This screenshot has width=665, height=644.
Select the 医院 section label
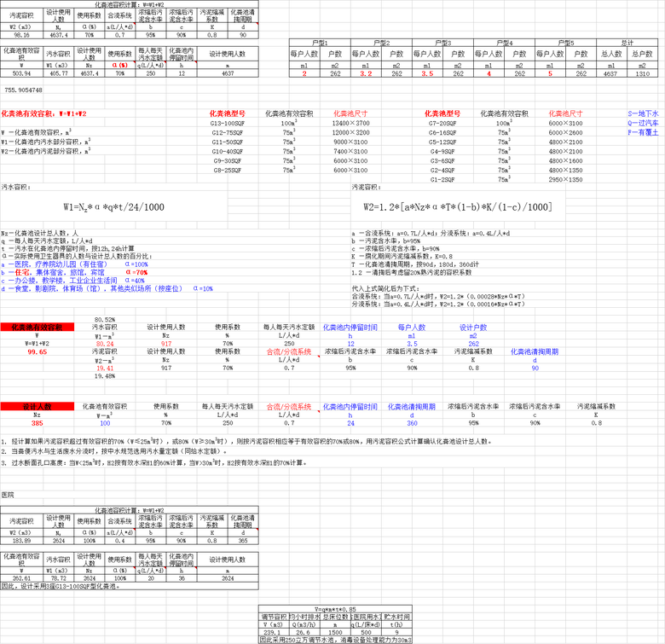click(x=9, y=494)
